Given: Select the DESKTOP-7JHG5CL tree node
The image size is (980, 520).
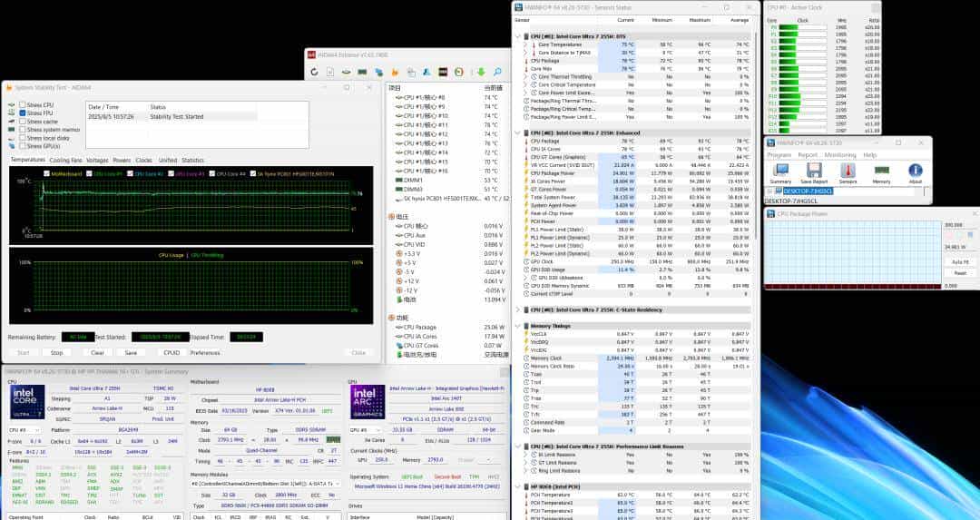Looking at the screenshot, I should click(x=808, y=191).
